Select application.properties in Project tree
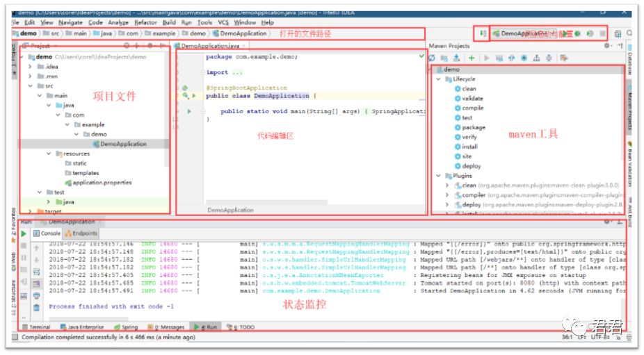Image resolution: width=644 pixels, height=355 pixels. pyautogui.click(x=99, y=183)
